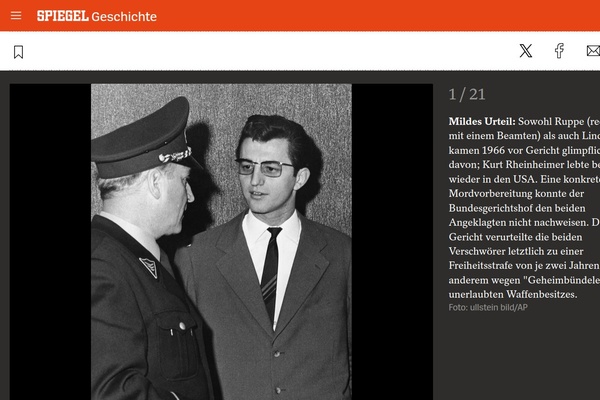
Task: Bookmark this article with the bookmark icon
Action: [x=18, y=52]
